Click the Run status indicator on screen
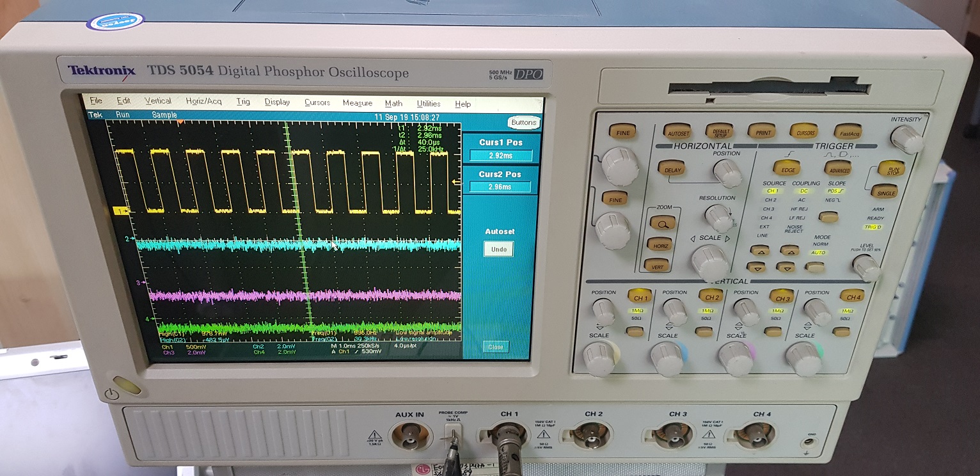Screen dimensions: 980x476 [x=123, y=115]
